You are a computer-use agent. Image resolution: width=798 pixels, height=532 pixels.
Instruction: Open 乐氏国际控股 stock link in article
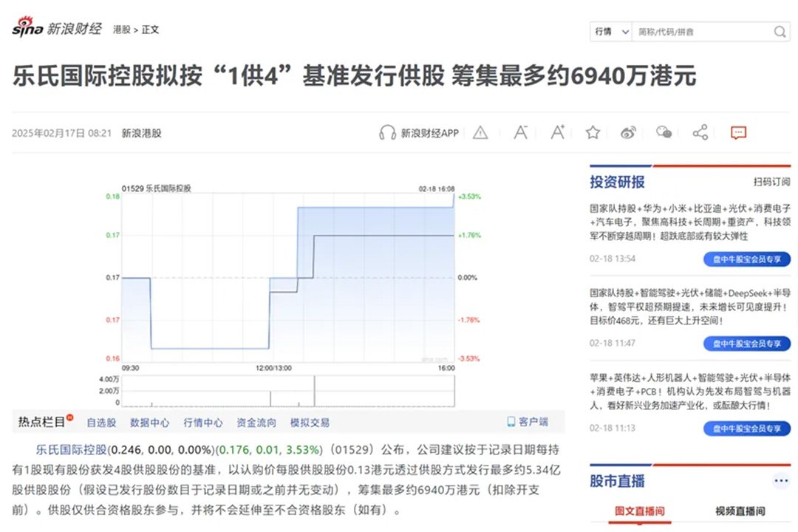(x=72, y=449)
